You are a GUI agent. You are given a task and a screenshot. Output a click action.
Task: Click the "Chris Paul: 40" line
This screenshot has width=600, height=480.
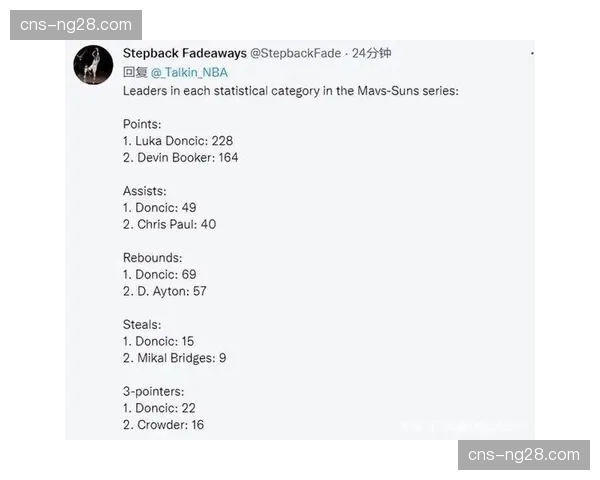(x=170, y=225)
